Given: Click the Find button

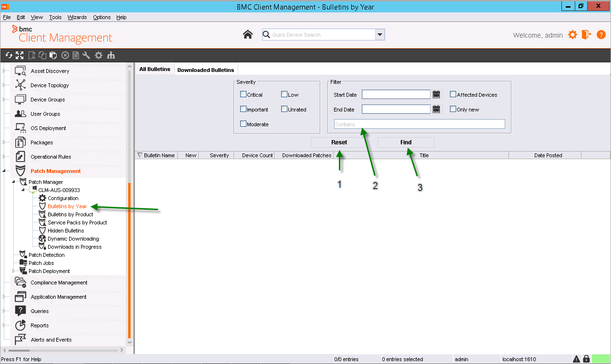Looking at the screenshot, I should [406, 142].
